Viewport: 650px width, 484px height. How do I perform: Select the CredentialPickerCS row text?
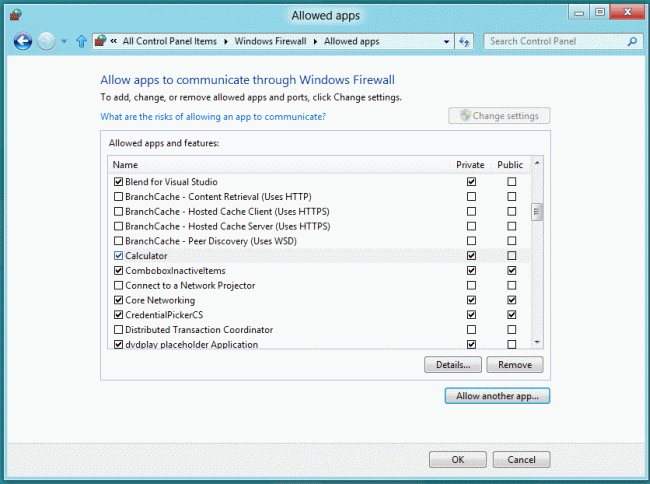(x=164, y=315)
